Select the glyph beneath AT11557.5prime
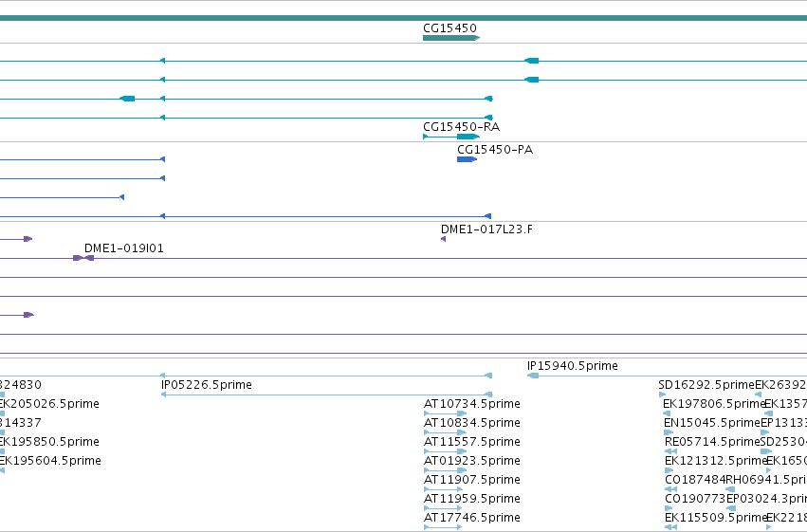 click(x=445, y=451)
